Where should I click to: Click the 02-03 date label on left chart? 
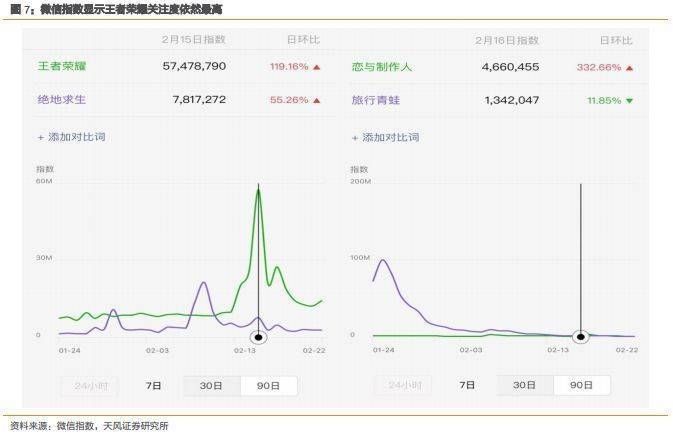pos(158,351)
